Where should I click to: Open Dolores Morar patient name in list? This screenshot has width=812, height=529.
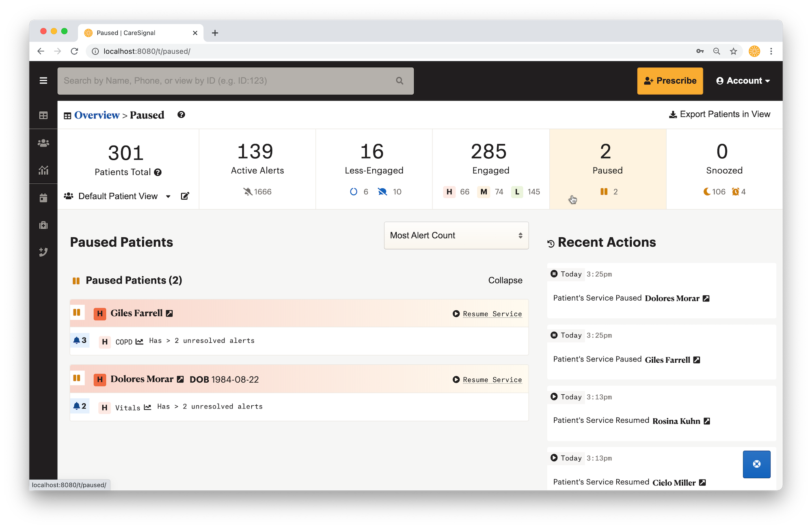[x=142, y=379]
